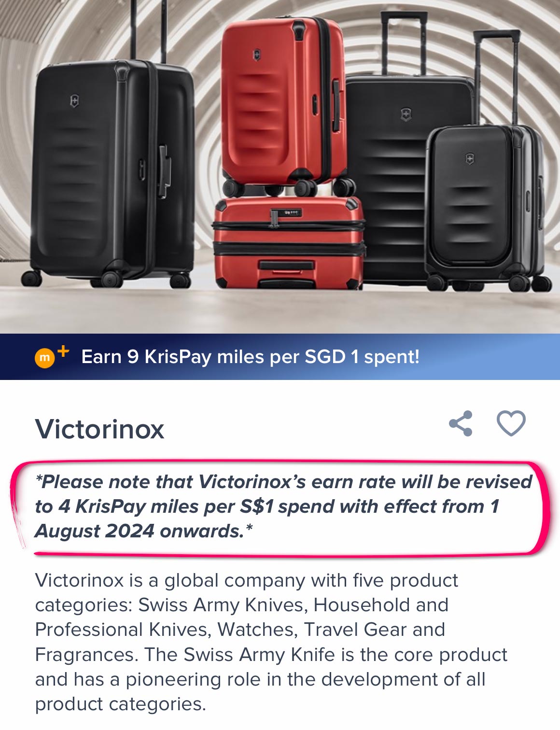This screenshot has height=730, width=560.
Task: Select the upright red suitcase
Action: pos(284,104)
